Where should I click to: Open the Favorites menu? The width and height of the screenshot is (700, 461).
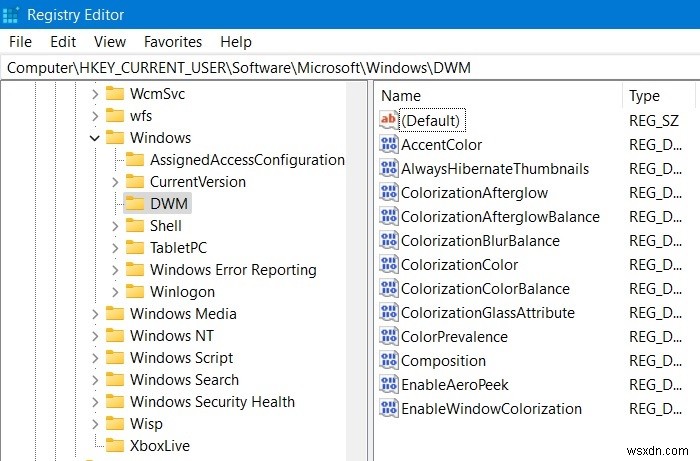click(173, 42)
